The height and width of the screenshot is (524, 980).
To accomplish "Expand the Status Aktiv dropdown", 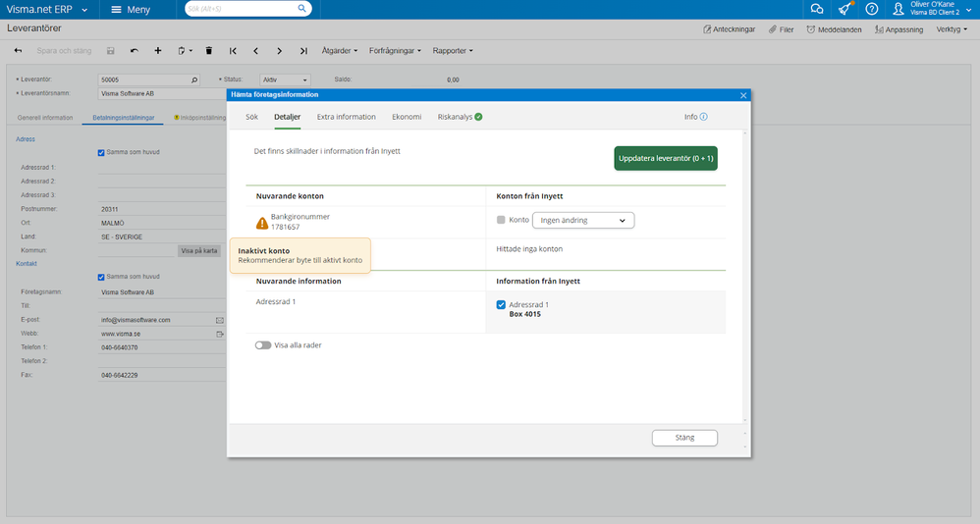I will (x=285, y=79).
